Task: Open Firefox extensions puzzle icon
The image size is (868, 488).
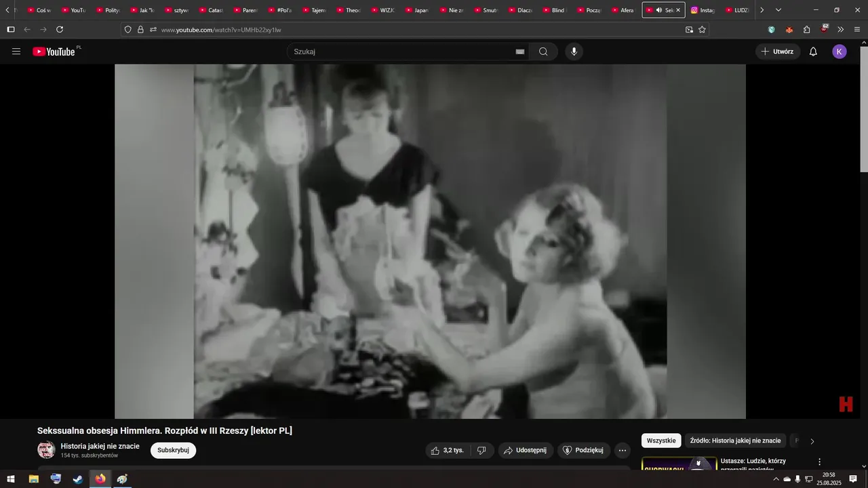Action: coord(806,29)
